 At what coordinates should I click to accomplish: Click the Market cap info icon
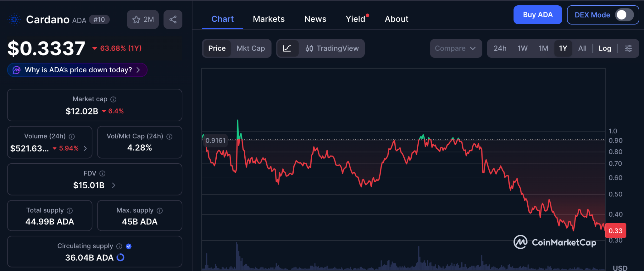(x=114, y=99)
